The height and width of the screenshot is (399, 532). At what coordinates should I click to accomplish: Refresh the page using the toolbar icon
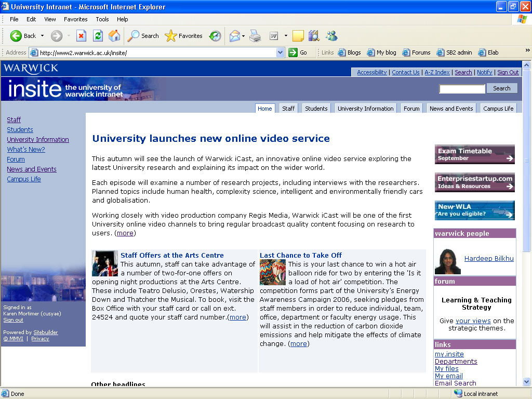pos(98,36)
